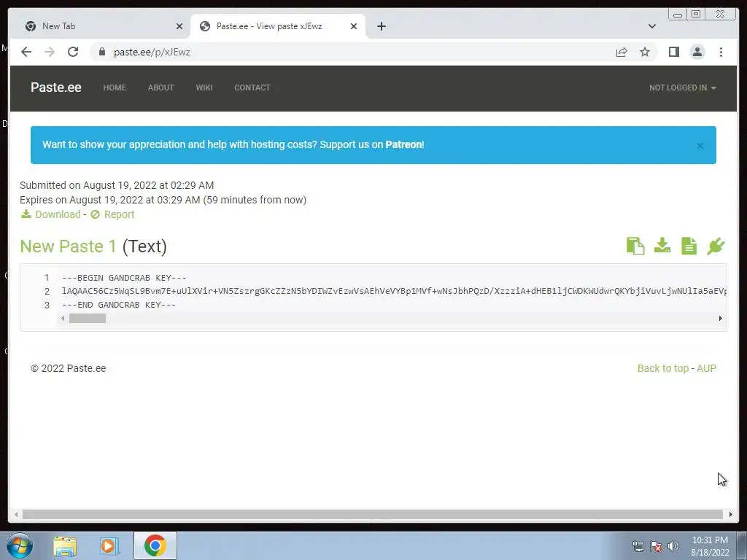Click Expires on August 19 text
Screen dimensions: 747x560
(x=163, y=200)
